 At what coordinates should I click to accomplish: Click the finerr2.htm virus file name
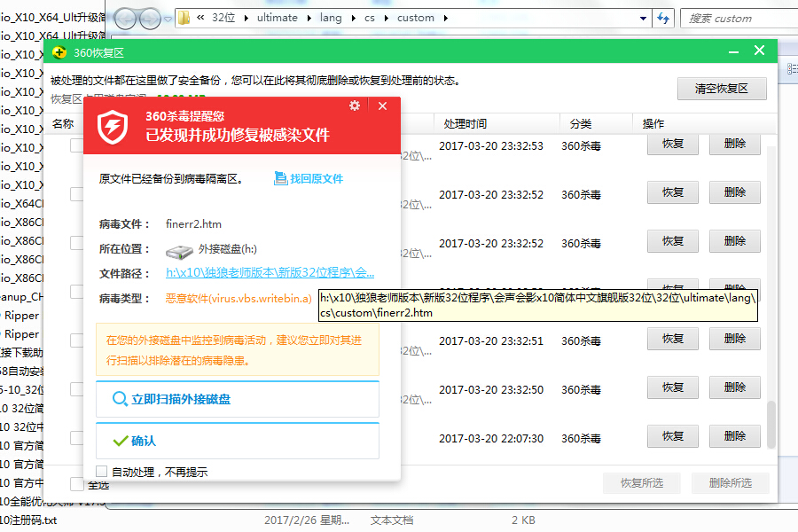[193, 224]
